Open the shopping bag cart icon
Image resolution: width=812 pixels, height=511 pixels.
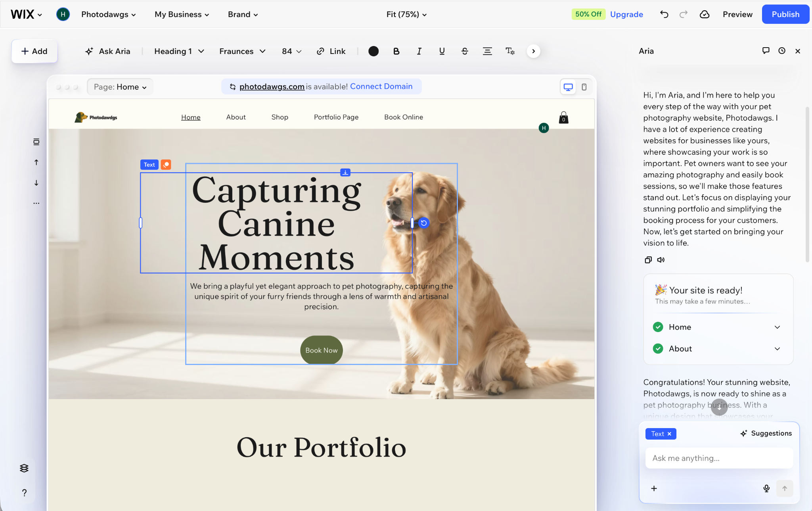tap(563, 117)
